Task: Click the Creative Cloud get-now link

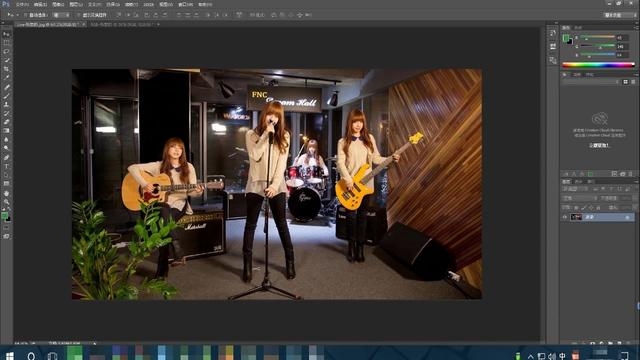Action: point(598,145)
